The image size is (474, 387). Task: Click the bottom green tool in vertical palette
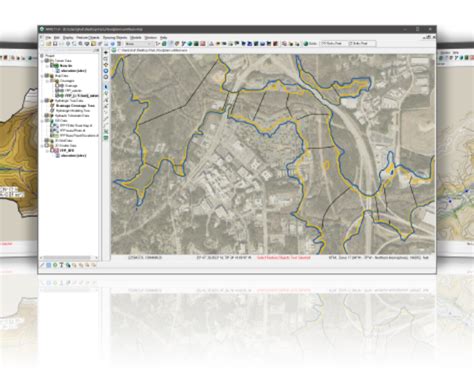106,138
